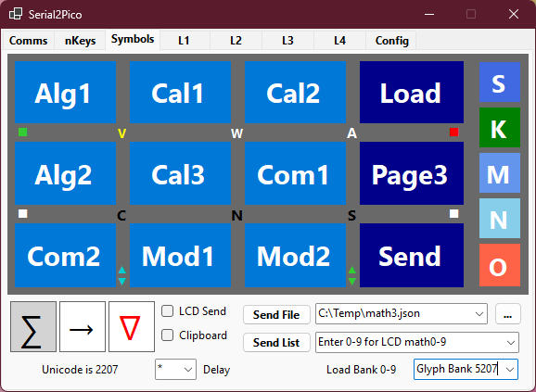Expand the Glyph Bank dropdown arrow
This screenshot has height=392, width=536.
click(510, 369)
